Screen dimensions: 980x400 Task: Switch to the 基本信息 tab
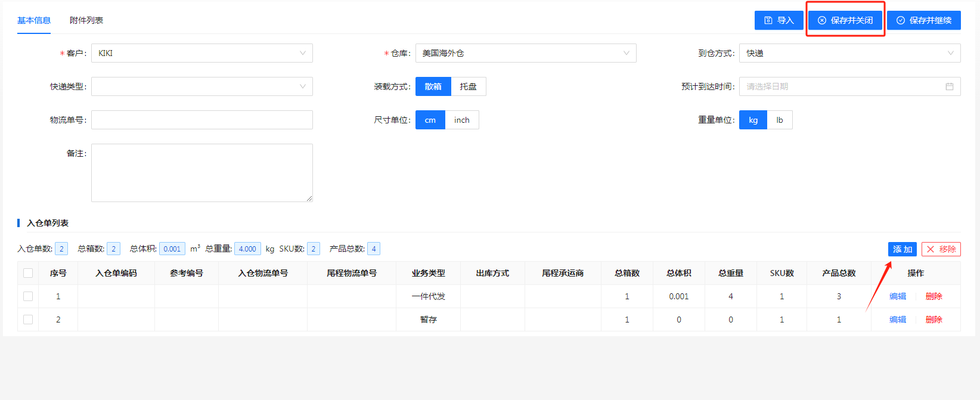(34, 20)
